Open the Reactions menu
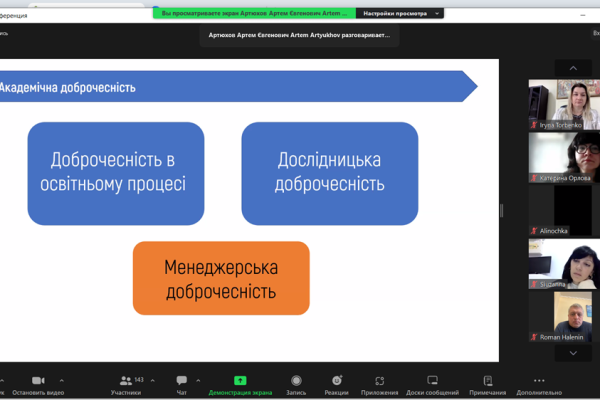This screenshot has height=400, width=600. (x=337, y=381)
